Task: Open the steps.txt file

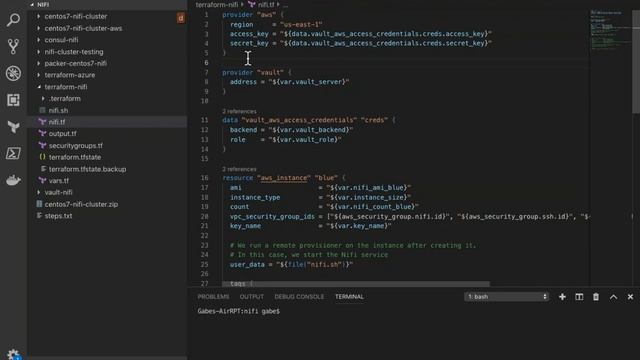Action: coord(58,216)
